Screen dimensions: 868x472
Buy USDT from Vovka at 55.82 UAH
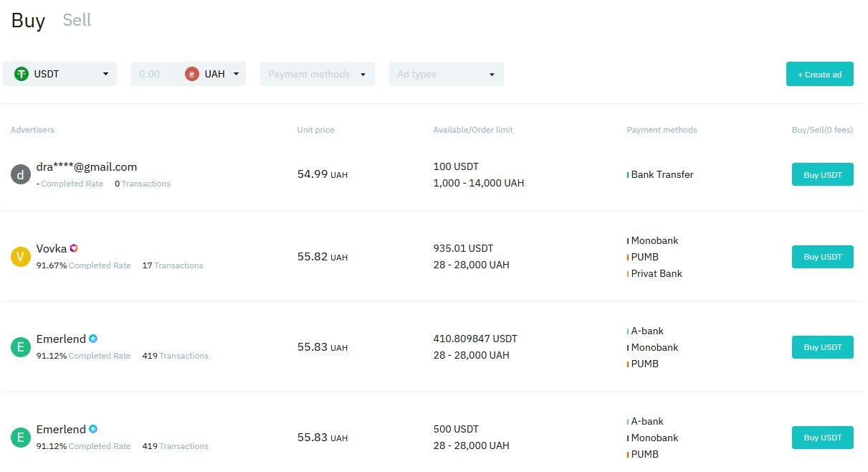tap(822, 257)
